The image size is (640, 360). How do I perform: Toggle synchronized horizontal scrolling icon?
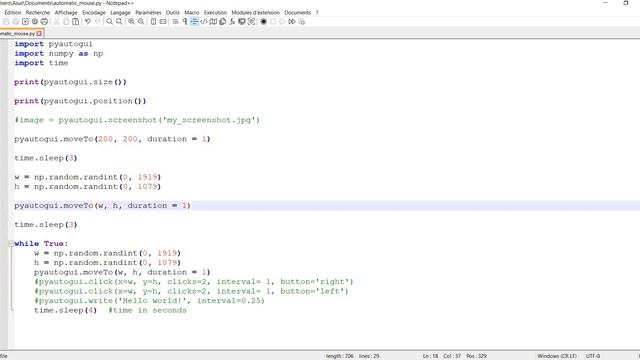coord(163,22)
